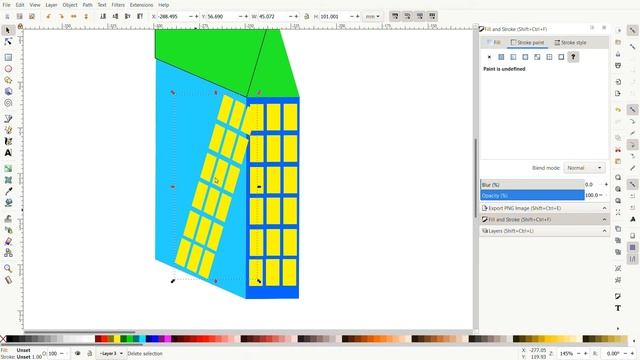
Task: Adjust the Opacity (%) slider
Action: point(532,195)
